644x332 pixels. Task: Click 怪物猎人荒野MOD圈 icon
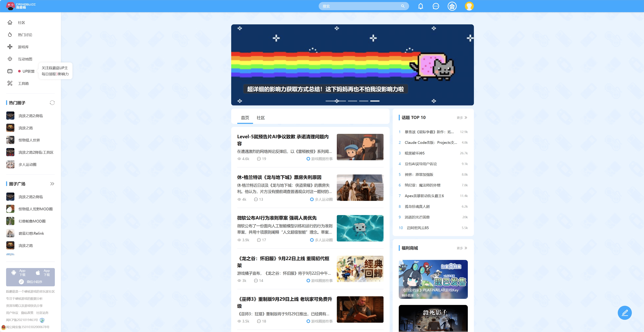point(10,209)
